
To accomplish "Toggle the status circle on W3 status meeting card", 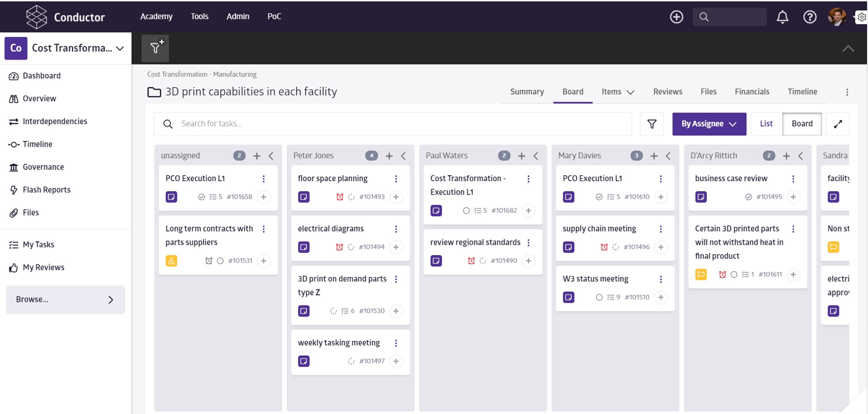I will [x=600, y=297].
